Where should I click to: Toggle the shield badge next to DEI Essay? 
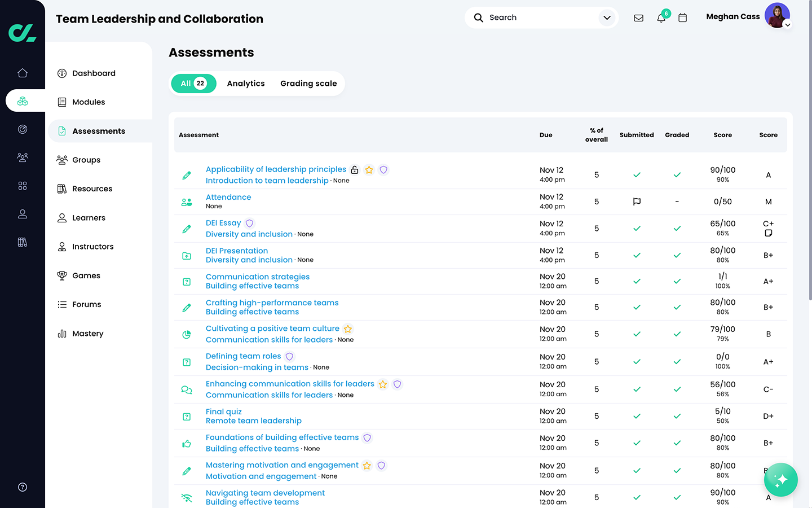249,223
